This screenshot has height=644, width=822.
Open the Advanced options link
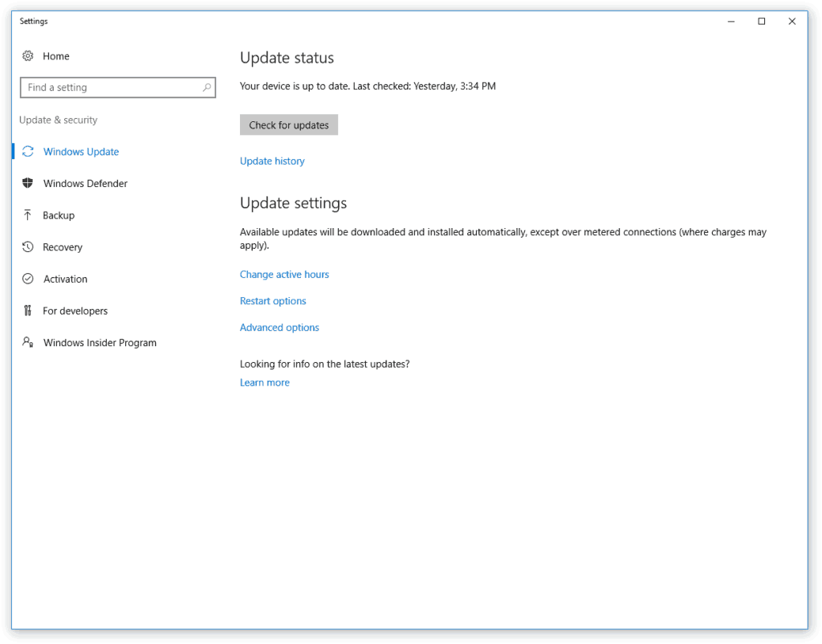tap(279, 328)
